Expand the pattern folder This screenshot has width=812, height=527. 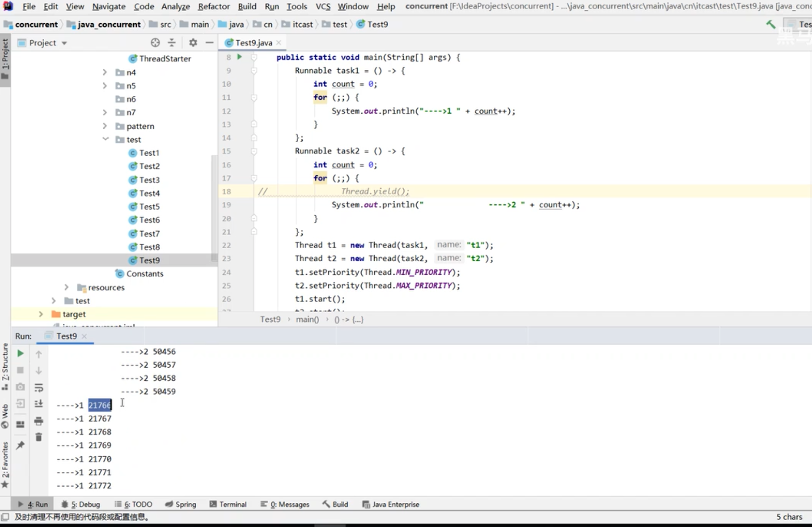(x=105, y=126)
